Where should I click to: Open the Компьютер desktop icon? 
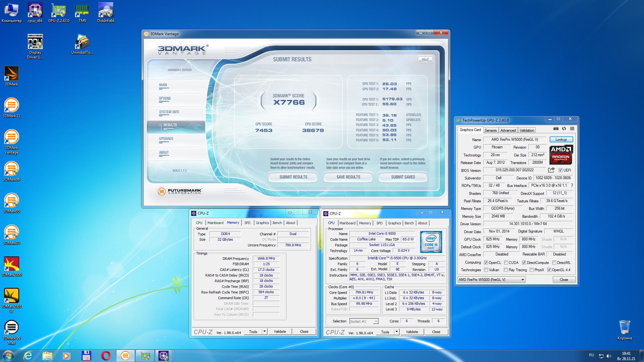pyautogui.click(x=12, y=13)
